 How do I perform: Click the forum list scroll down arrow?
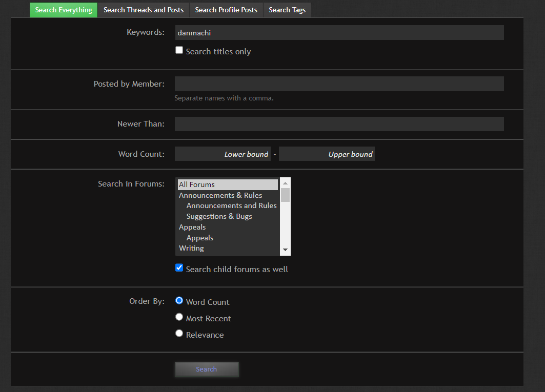(x=286, y=250)
